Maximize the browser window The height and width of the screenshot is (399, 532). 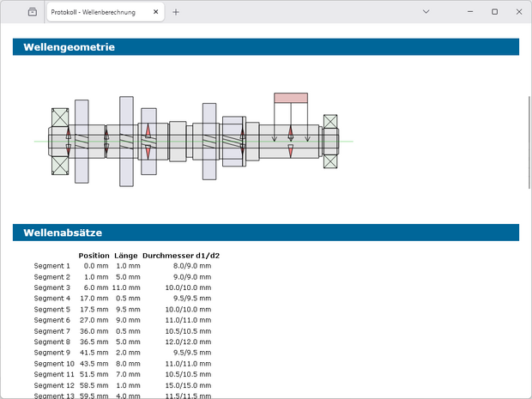[494, 12]
